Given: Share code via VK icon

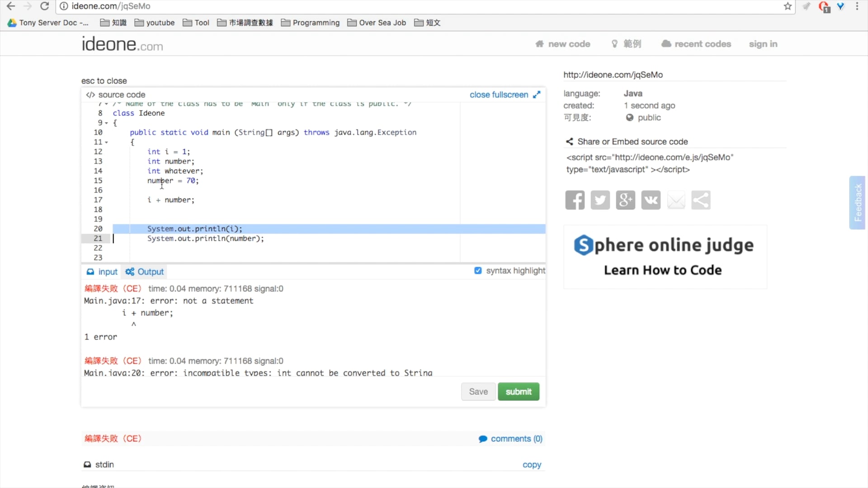Looking at the screenshot, I should point(651,200).
